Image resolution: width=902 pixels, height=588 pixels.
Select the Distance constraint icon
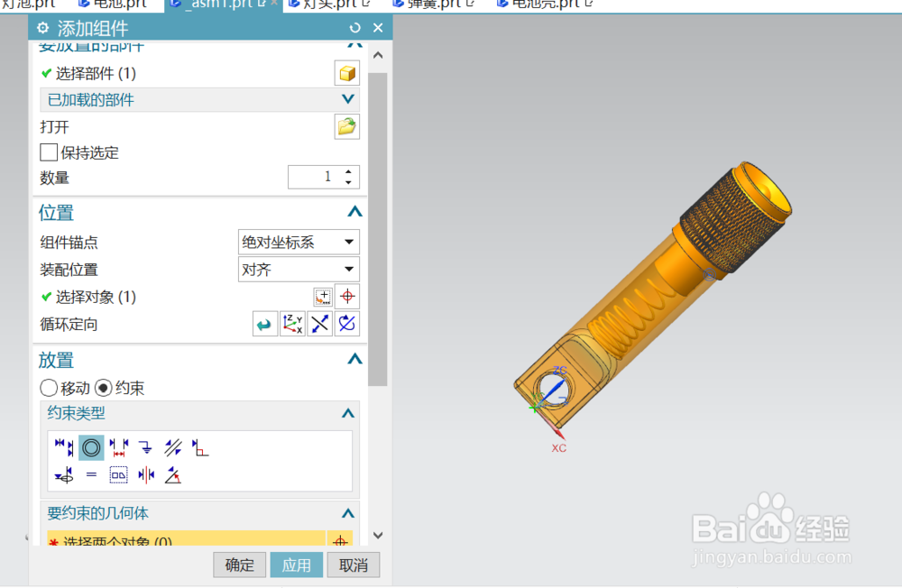click(118, 447)
